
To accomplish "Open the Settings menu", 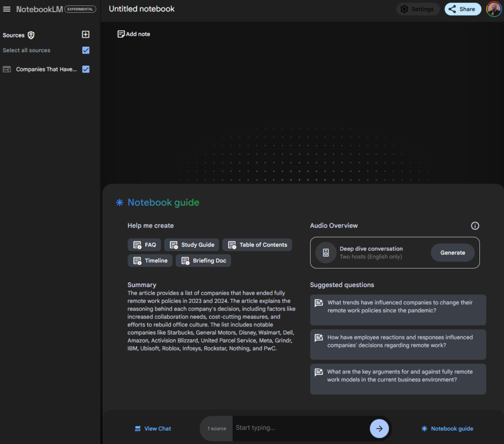I will click(x=417, y=9).
